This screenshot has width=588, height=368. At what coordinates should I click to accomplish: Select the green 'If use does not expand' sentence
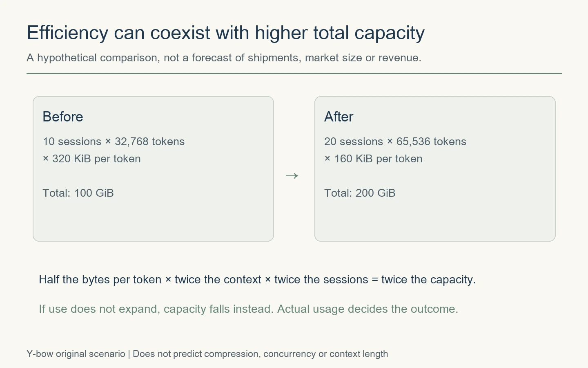click(248, 309)
